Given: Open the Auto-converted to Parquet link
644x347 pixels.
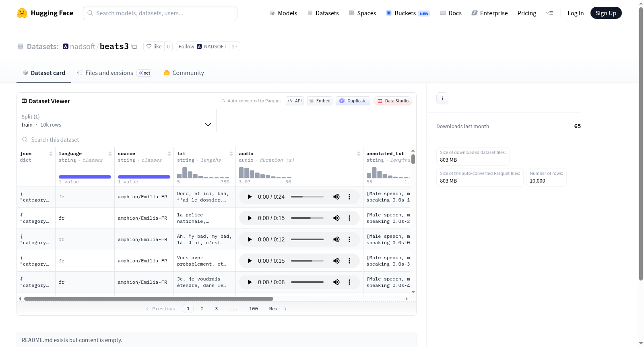Looking at the screenshot, I should coord(243,101).
